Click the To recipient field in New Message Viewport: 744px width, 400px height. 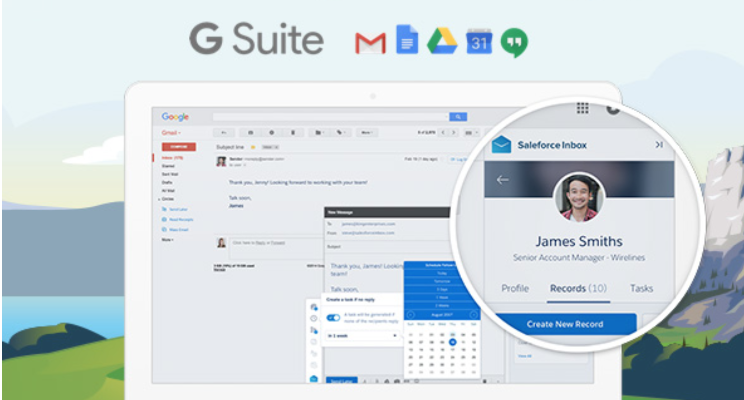pyautogui.click(x=388, y=223)
